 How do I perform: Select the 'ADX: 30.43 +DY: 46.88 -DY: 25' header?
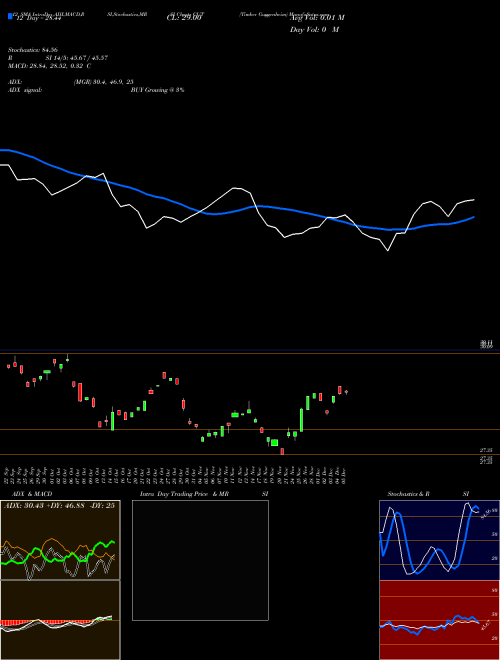pyautogui.click(x=59, y=505)
